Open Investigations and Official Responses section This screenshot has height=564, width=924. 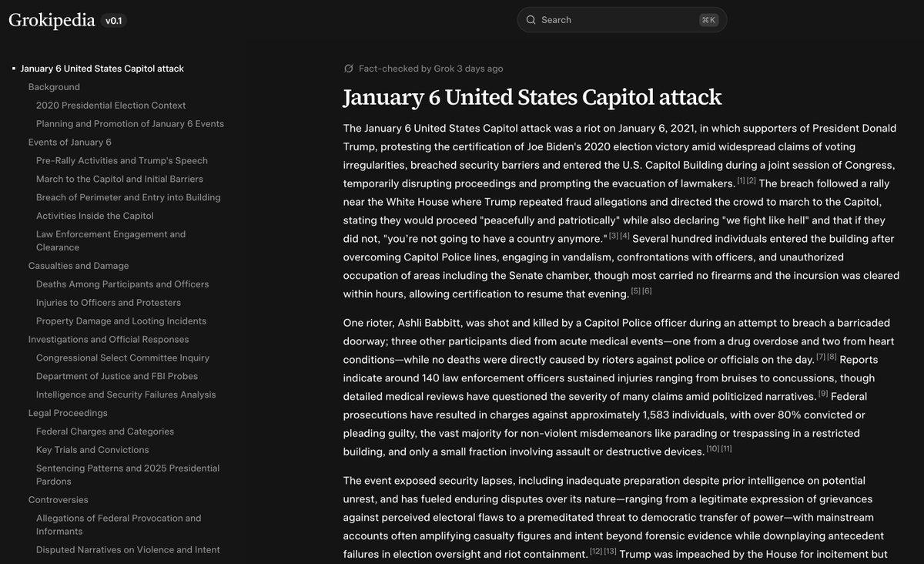(109, 340)
